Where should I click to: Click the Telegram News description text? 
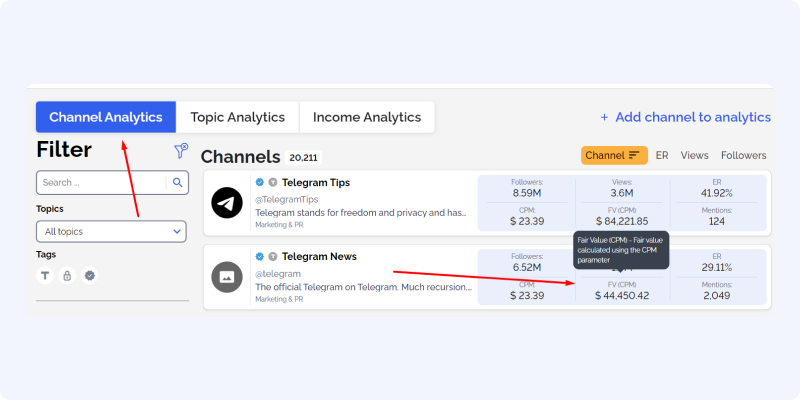[x=364, y=287]
